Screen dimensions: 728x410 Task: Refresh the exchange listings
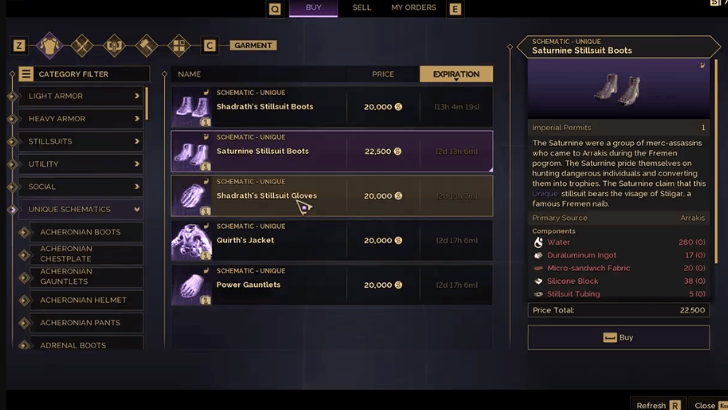658,405
